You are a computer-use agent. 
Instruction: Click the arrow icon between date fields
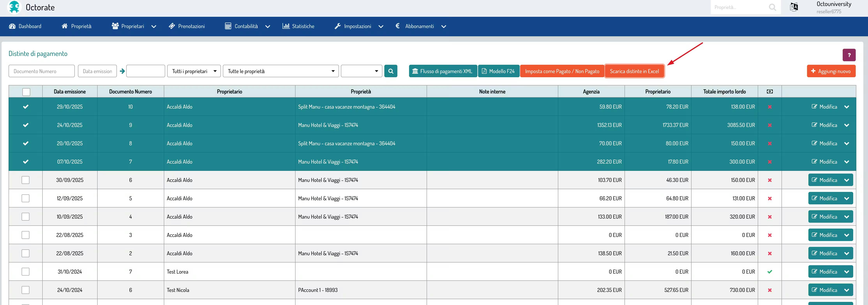point(122,71)
